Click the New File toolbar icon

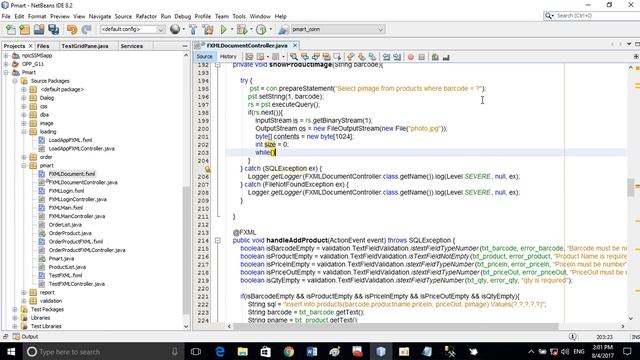pyautogui.click(x=11, y=29)
